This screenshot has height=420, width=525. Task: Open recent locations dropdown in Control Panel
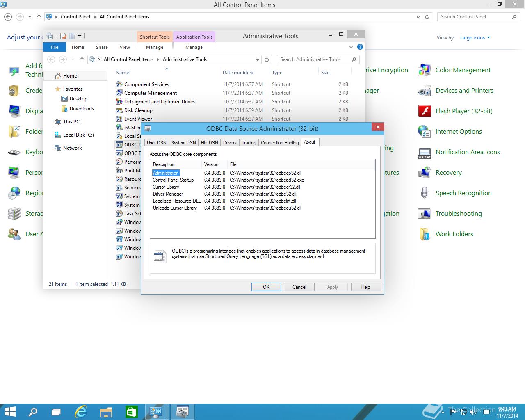(x=30, y=17)
